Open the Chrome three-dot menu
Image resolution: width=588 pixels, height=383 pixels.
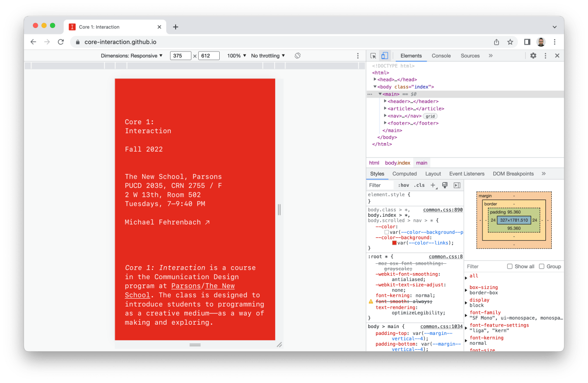pyautogui.click(x=555, y=42)
